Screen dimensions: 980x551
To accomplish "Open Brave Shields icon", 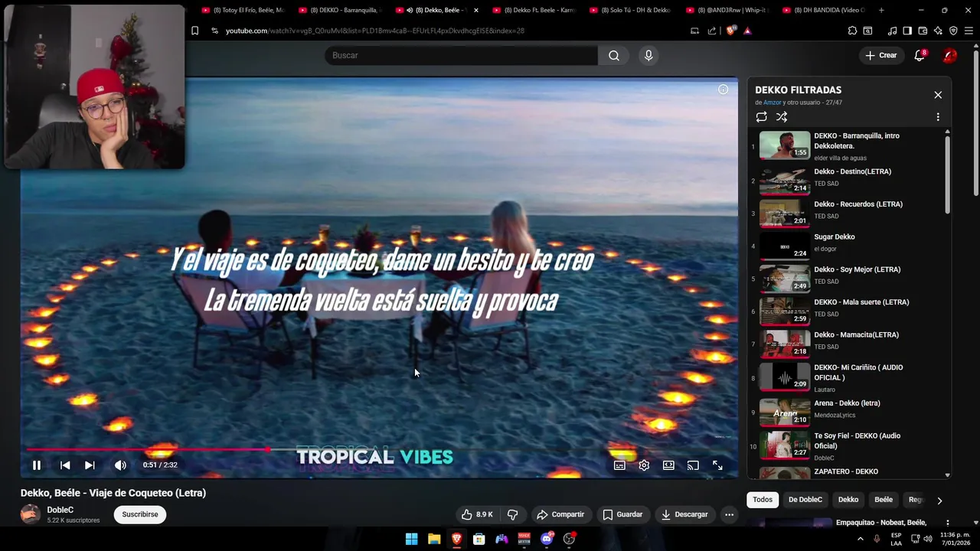I will pos(731,31).
